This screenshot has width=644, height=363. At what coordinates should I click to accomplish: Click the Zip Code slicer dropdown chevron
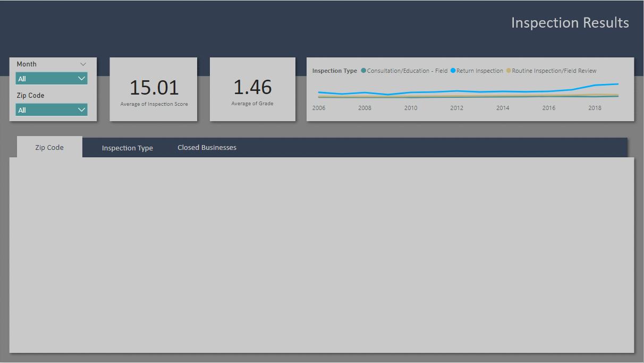81,109
